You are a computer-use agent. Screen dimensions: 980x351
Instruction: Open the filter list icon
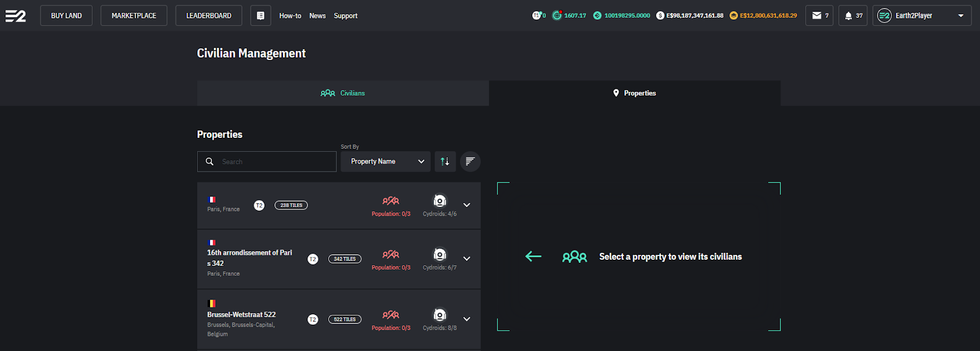(470, 162)
